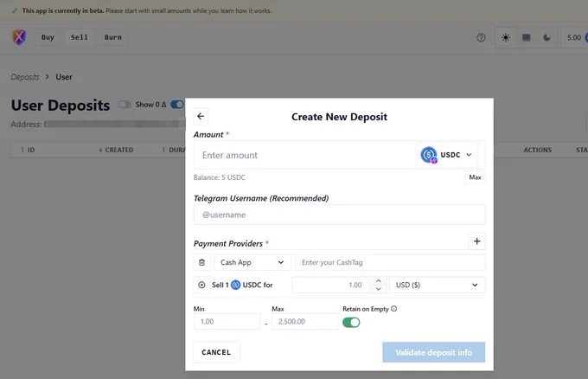
Task: Remove the currency row circled X
Action: (201, 285)
